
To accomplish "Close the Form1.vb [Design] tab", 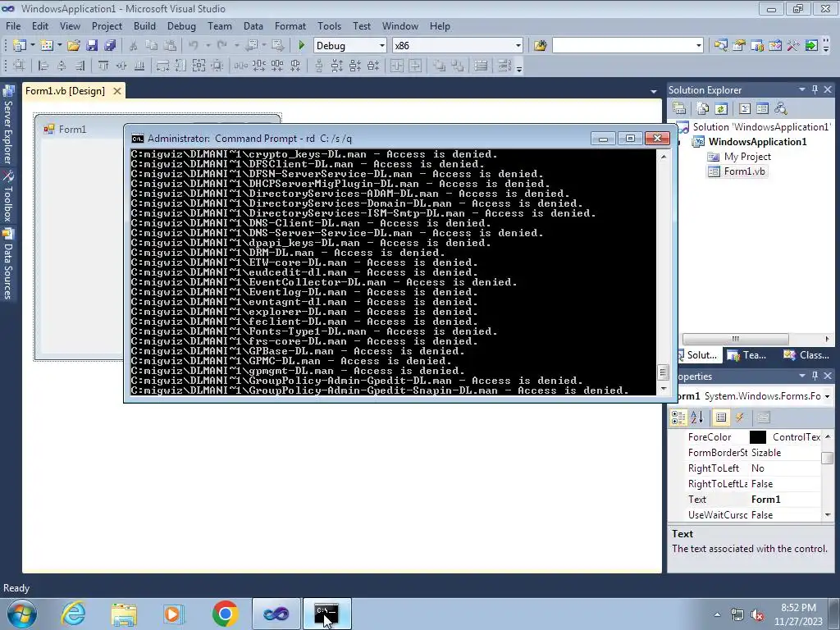I will (x=116, y=91).
